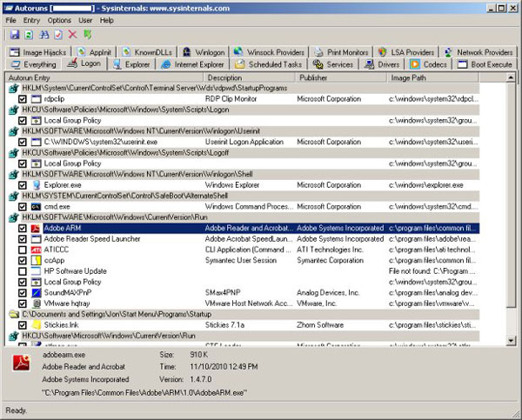The image size is (522, 420).
Task: Switch to the Winsock Providers tab
Action: click(x=269, y=52)
